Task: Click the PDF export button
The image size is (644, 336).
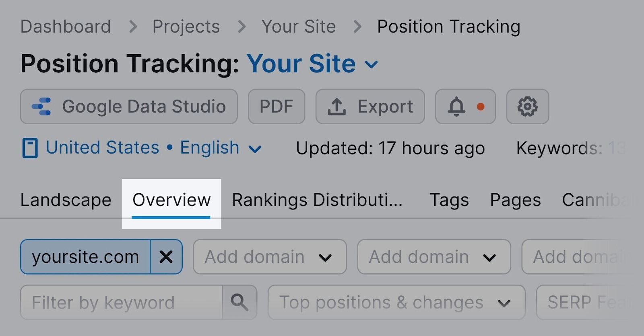Action: (x=277, y=107)
